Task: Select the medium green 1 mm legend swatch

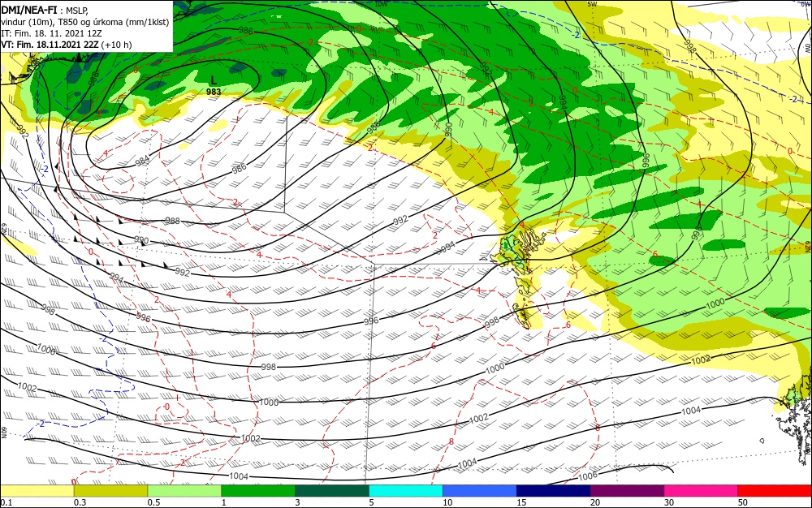Action: (x=258, y=491)
